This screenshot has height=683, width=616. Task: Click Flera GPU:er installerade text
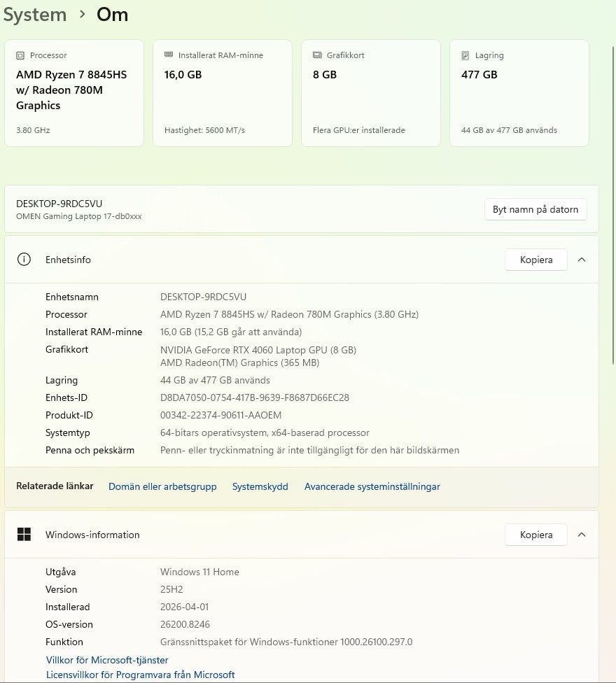(x=359, y=129)
